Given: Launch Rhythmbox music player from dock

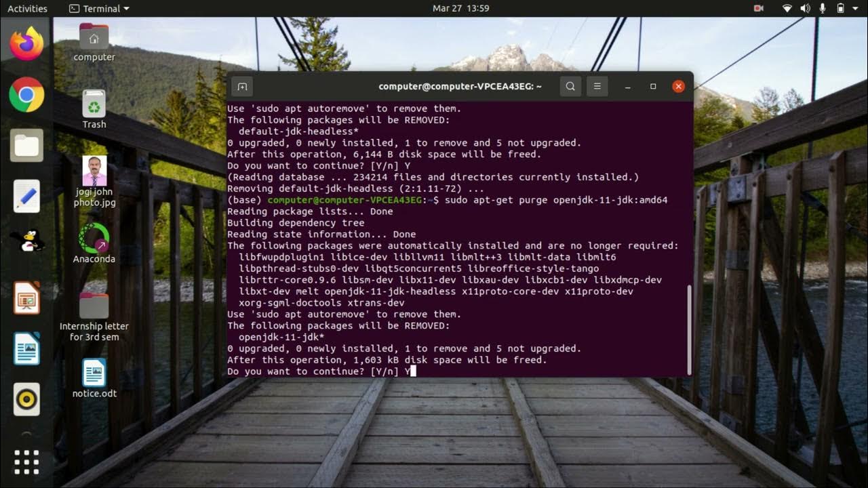Looking at the screenshot, I should click(x=26, y=399).
